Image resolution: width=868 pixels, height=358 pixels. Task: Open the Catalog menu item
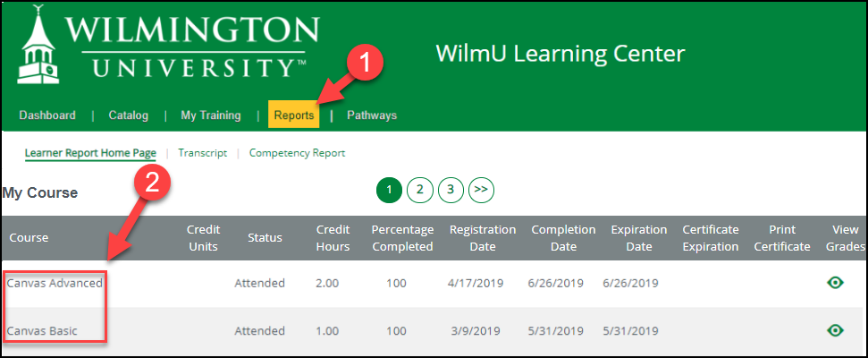click(x=129, y=115)
